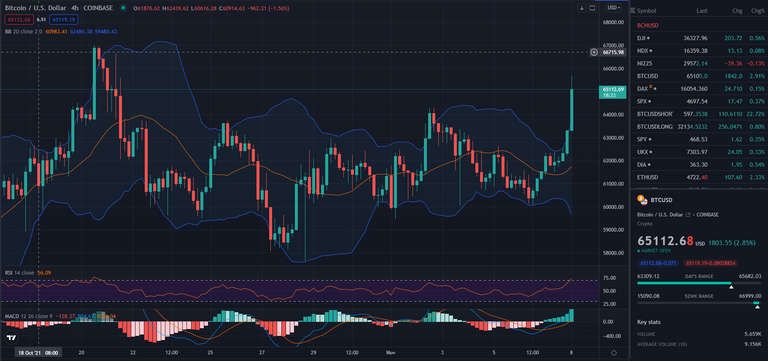Open the external link icon after Bitcoin / U.S. Dollar
The width and height of the screenshot is (768, 361).
pyautogui.click(x=688, y=215)
